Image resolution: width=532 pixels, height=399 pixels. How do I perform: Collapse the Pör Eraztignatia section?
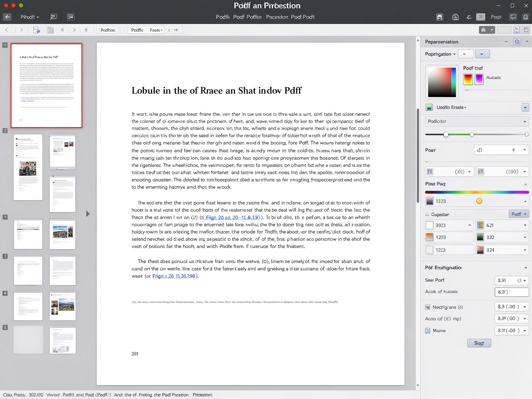[526, 268]
